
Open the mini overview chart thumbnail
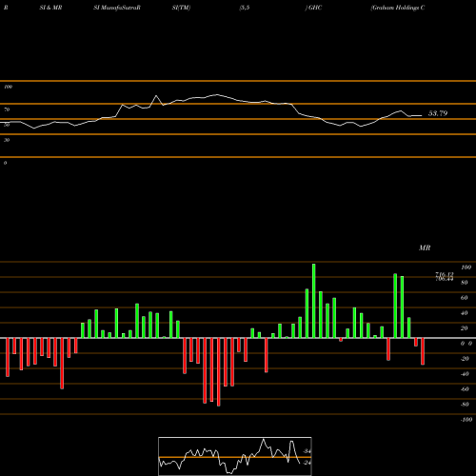pos(235,456)
